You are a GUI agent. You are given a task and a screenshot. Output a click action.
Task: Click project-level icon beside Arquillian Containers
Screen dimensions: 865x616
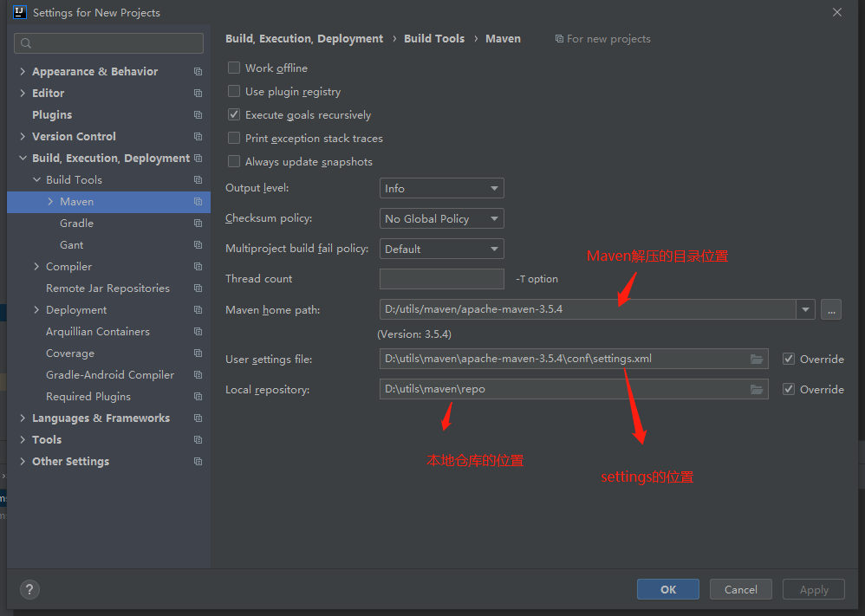tap(198, 332)
